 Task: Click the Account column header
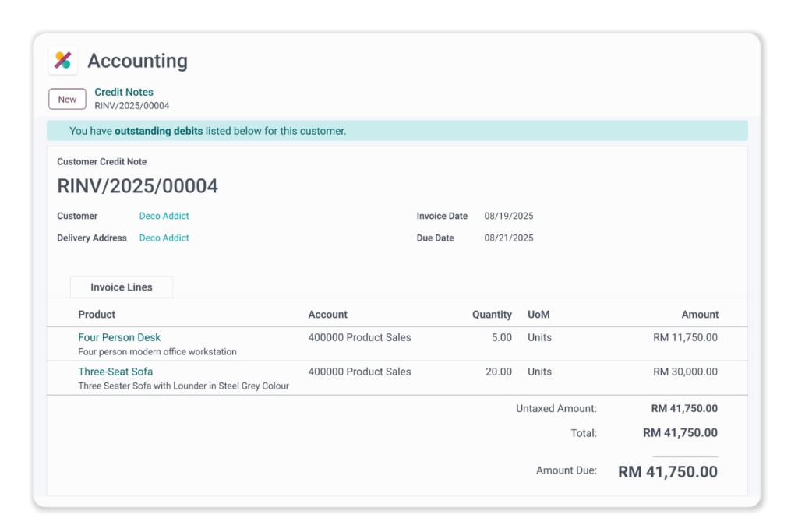coord(328,315)
